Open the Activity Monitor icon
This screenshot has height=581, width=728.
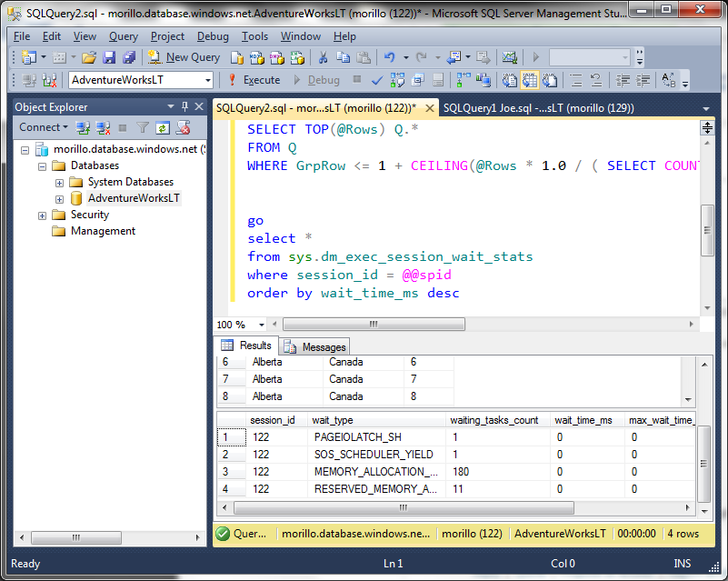(509, 57)
